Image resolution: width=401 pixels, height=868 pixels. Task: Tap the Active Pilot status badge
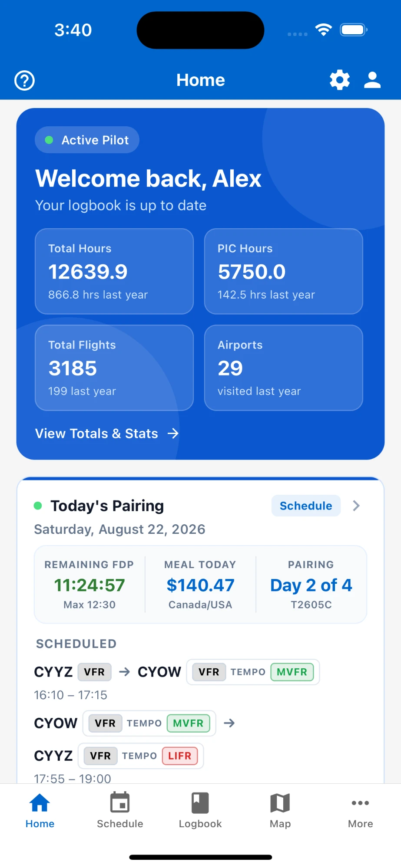tap(87, 140)
